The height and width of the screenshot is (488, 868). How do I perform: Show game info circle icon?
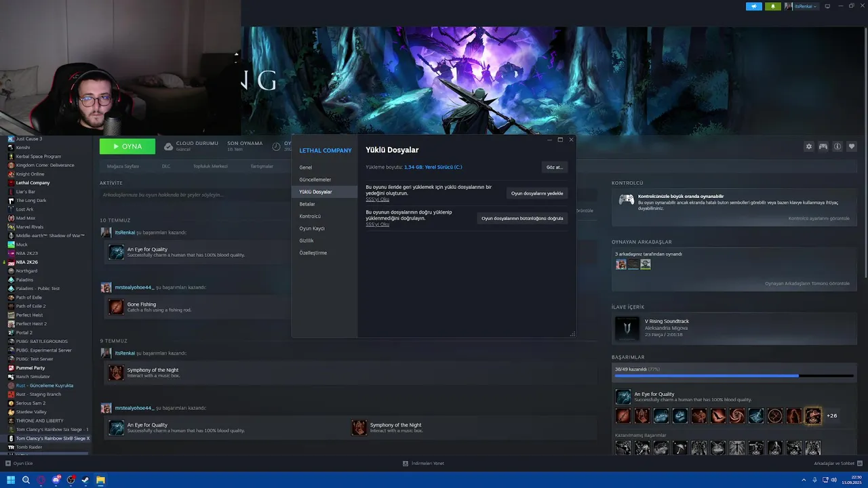point(837,146)
